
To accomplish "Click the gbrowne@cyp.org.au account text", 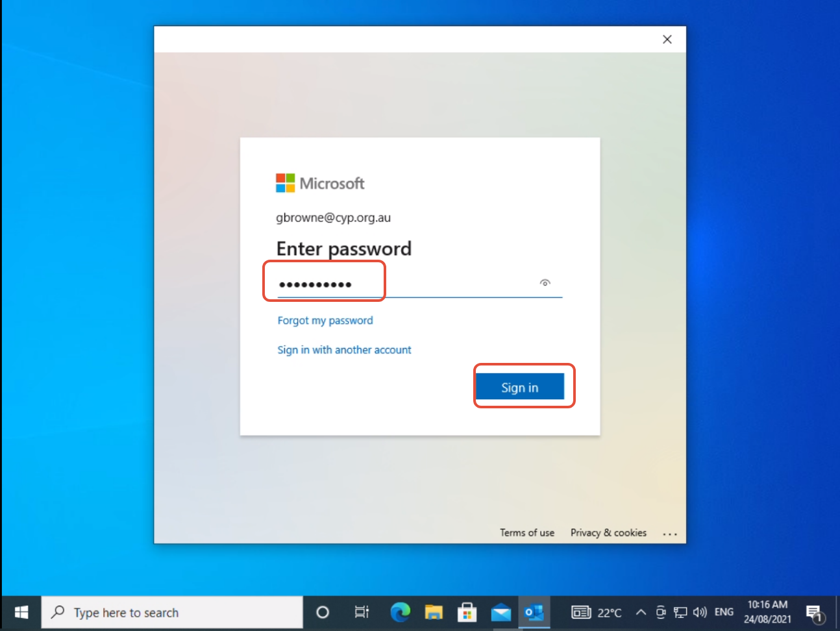I will (x=333, y=217).
